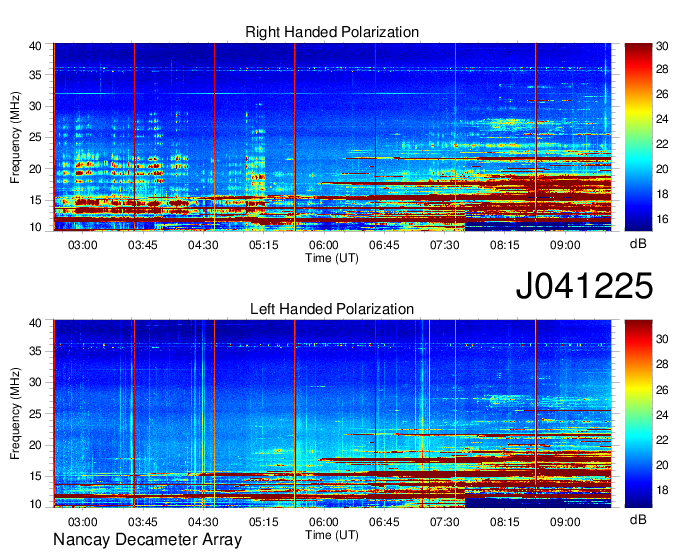Click the left-handed plot's dB color bar
680x552 pixels.
click(x=638, y=414)
